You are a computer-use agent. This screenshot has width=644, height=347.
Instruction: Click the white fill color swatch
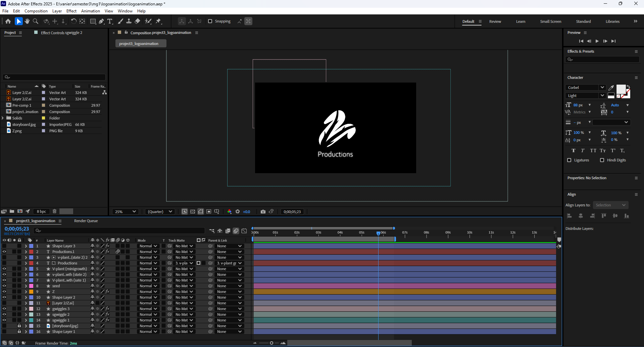click(x=621, y=89)
